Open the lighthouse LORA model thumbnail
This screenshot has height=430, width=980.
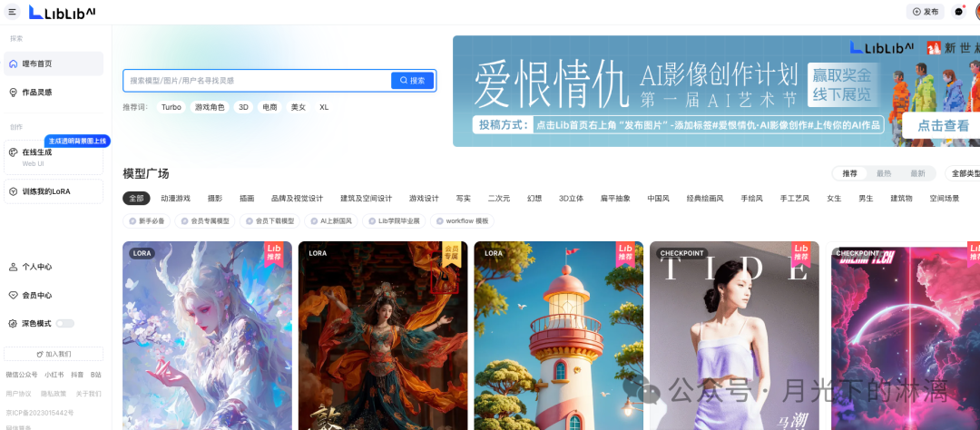(558, 336)
